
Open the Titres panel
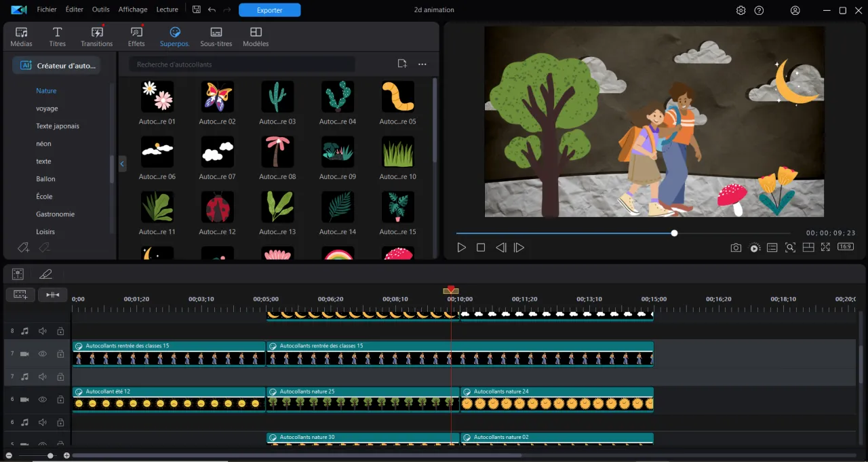tap(57, 36)
